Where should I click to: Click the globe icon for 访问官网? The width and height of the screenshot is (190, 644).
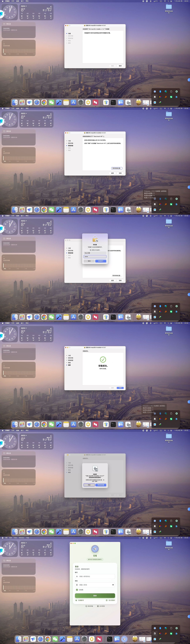tap(98, 606)
